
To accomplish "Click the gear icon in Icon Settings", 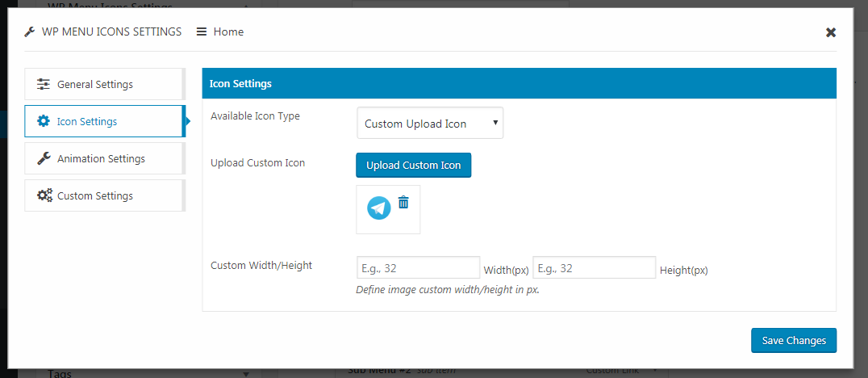I will coord(44,122).
